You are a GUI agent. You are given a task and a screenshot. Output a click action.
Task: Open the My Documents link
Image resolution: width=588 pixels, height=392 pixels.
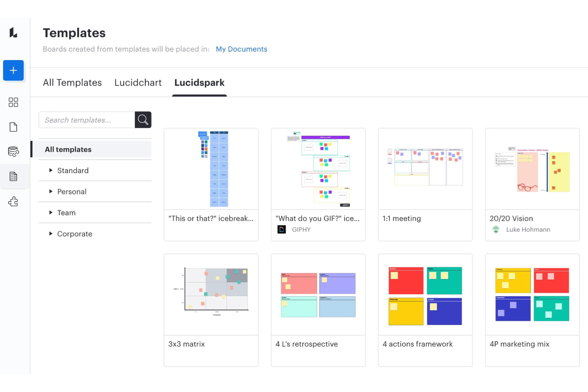click(242, 49)
